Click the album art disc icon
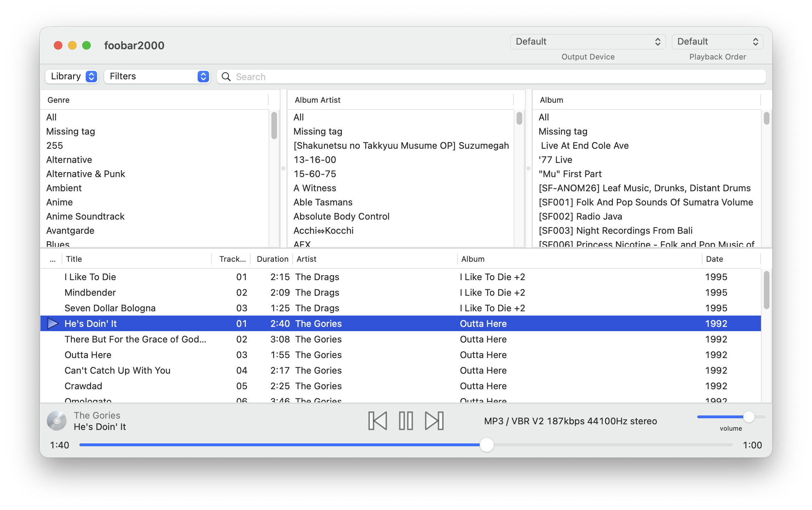Viewport: 812px width, 510px height. (x=57, y=421)
